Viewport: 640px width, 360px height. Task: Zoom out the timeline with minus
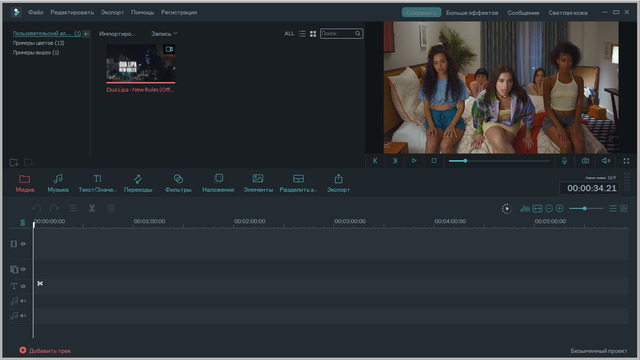tap(549, 209)
